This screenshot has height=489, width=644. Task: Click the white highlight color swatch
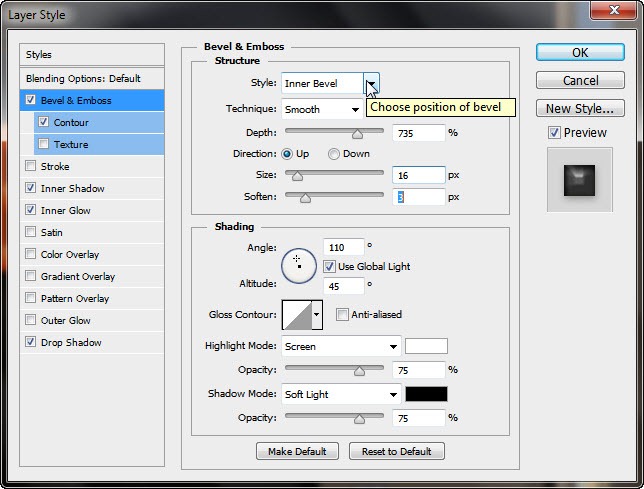[426, 347]
